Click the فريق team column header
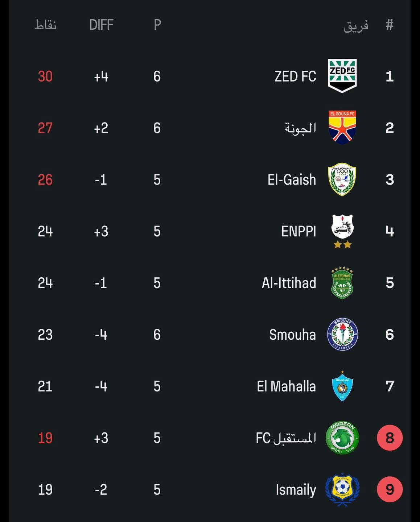 tap(356, 25)
